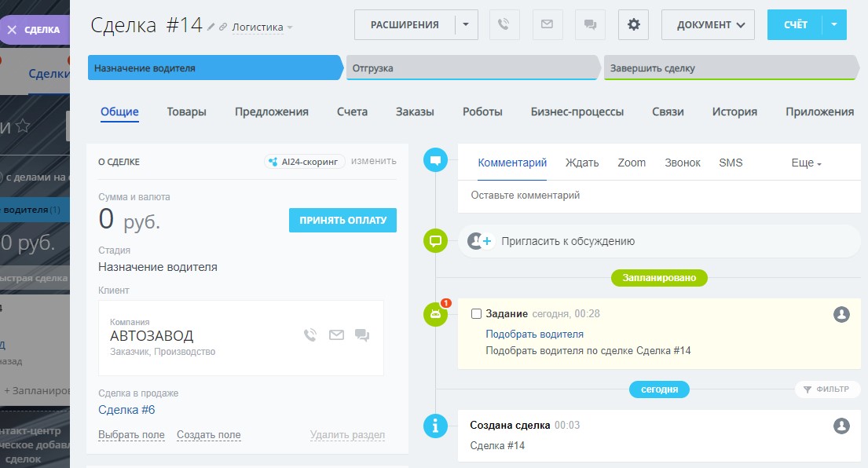Click Создать поле link

tap(209, 435)
